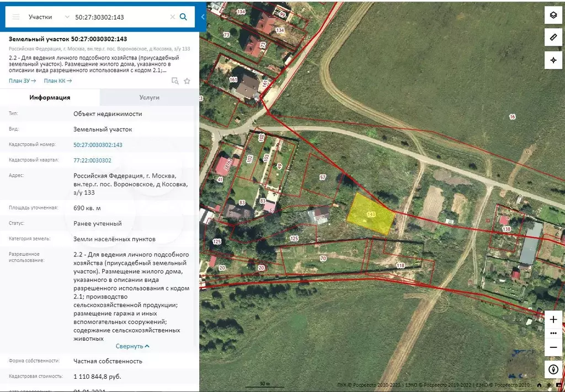Click status value Ранее учтенный

[x=98, y=223]
